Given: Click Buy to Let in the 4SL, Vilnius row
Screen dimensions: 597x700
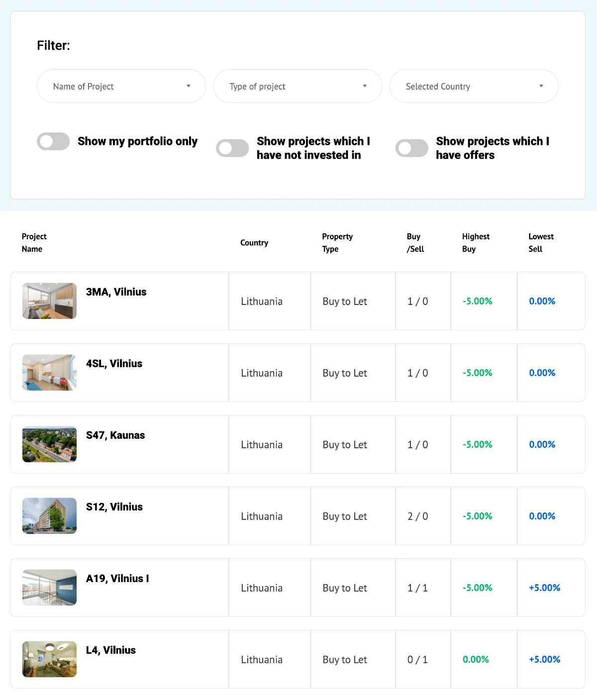Looking at the screenshot, I should coord(345,373).
